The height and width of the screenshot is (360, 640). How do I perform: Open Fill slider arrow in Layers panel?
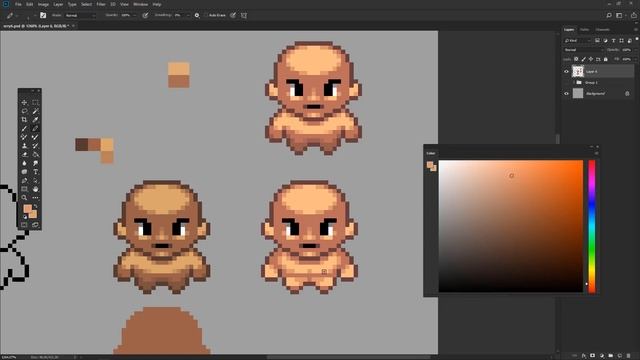click(635, 59)
